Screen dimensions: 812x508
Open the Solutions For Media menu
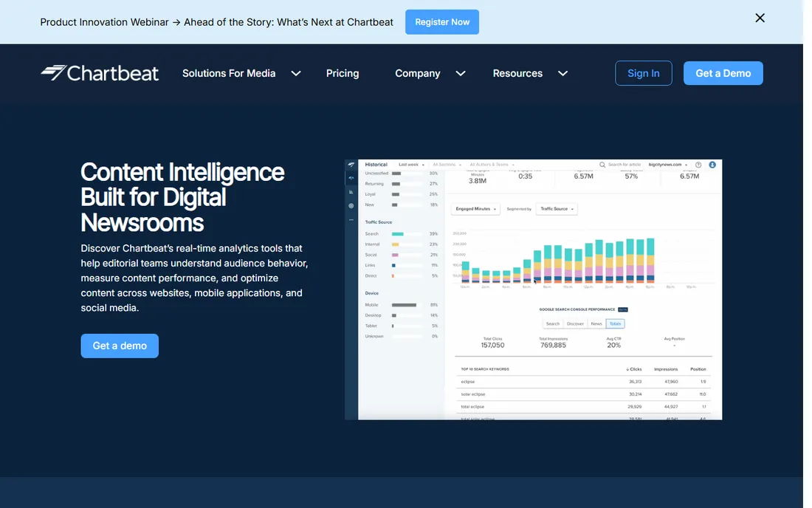pos(229,73)
